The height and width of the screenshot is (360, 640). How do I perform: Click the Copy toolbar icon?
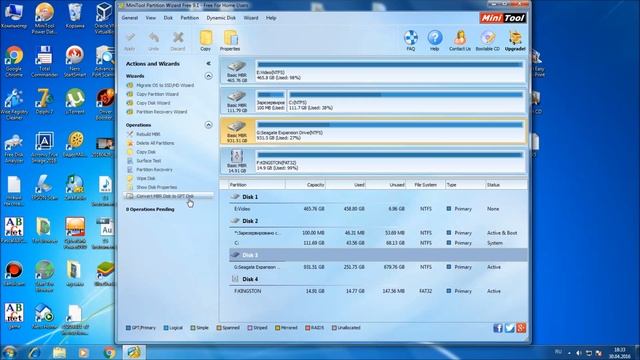coord(206,41)
